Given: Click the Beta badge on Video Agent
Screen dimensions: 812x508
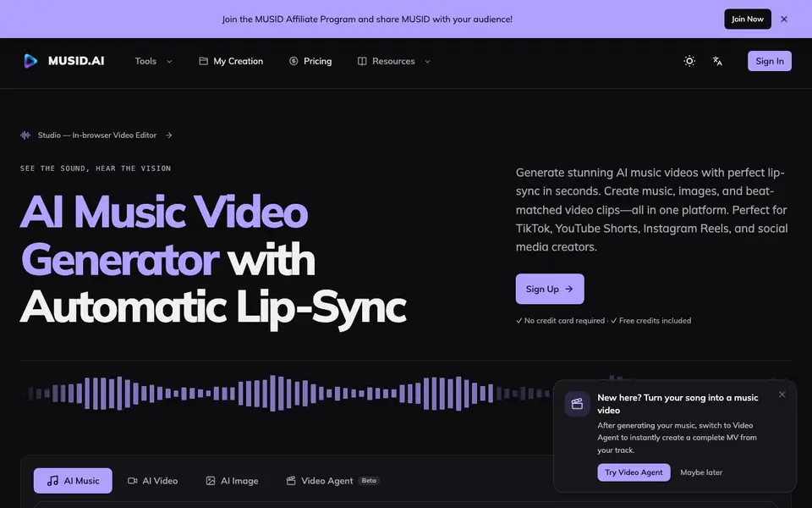Looking at the screenshot, I should pos(370,481).
